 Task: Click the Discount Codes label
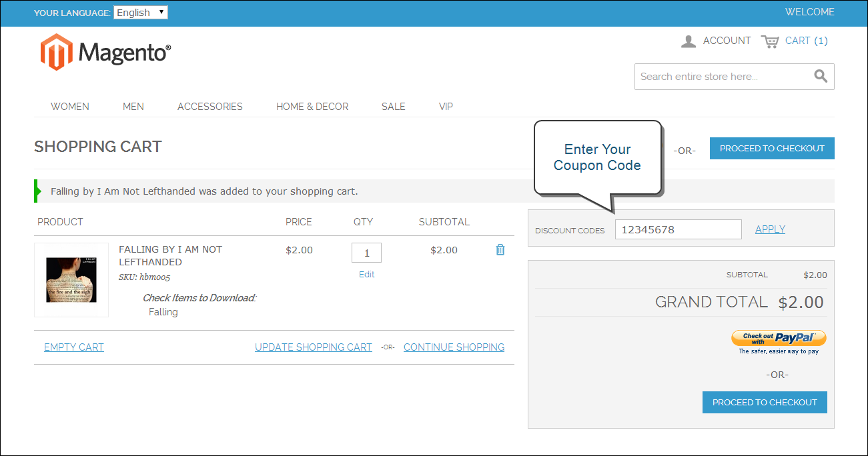click(x=570, y=231)
